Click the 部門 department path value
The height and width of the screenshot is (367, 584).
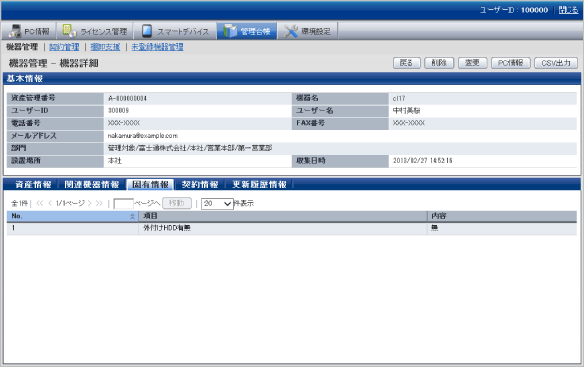pos(190,148)
